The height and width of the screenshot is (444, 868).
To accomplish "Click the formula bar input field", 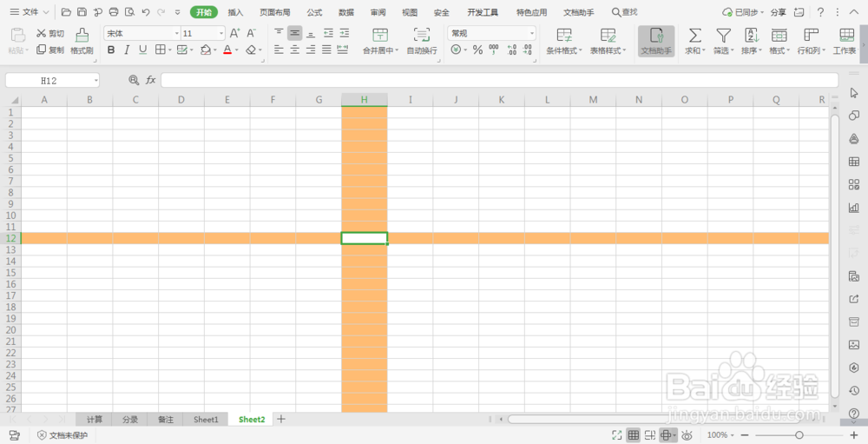I will [499, 81].
